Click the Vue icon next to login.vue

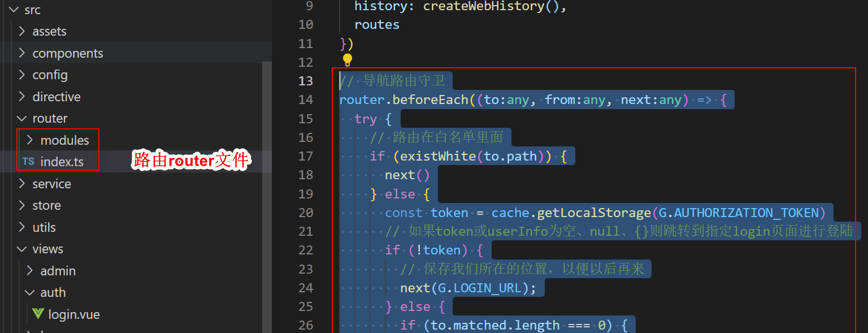pyautogui.click(x=37, y=313)
